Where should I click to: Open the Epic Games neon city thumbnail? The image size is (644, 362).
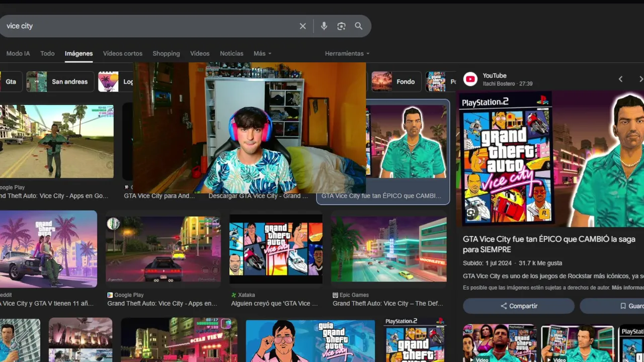click(x=389, y=249)
